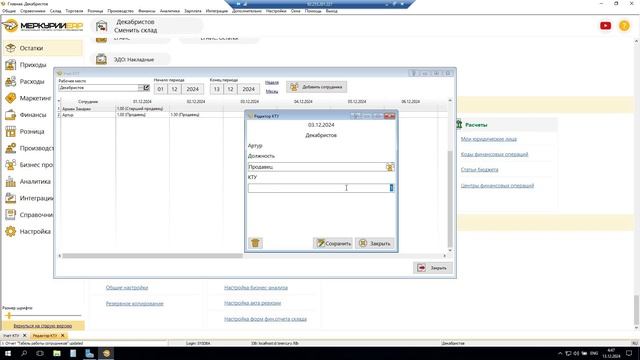This screenshot has width=640, height=360.
Task: Click the ЭДО: Накладные icon
Action: (101, 60)
